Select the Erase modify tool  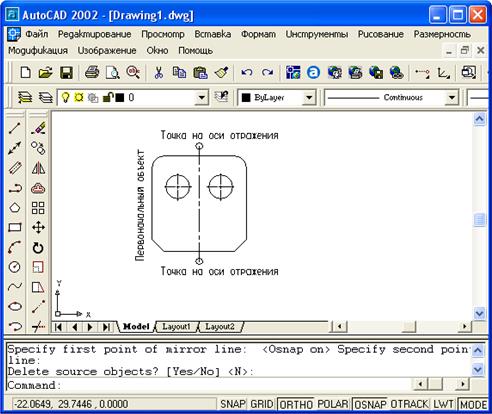[38, 128]
